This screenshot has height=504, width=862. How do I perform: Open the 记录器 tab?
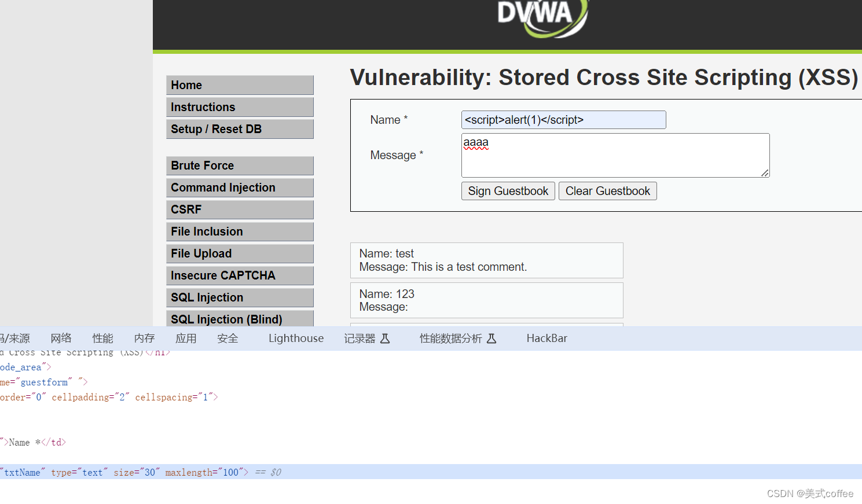click(x=367, y=339)
